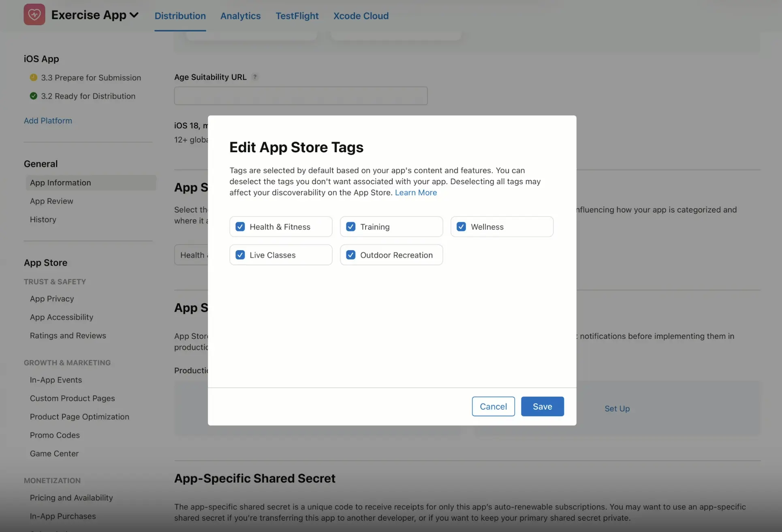Open Custom Product Pages

click(x=73, y=398)
